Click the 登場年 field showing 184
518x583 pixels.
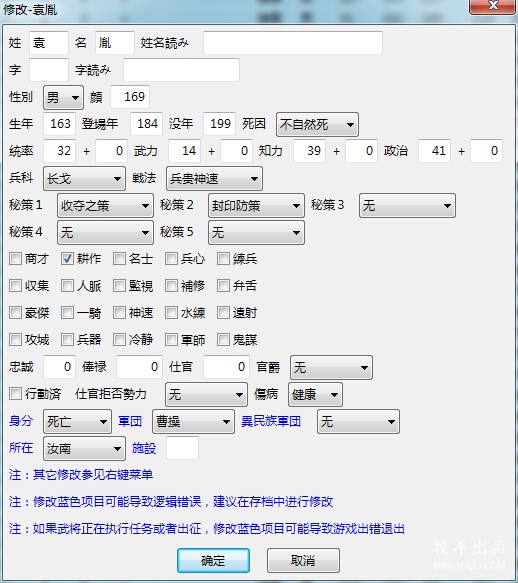coord(147,123)
